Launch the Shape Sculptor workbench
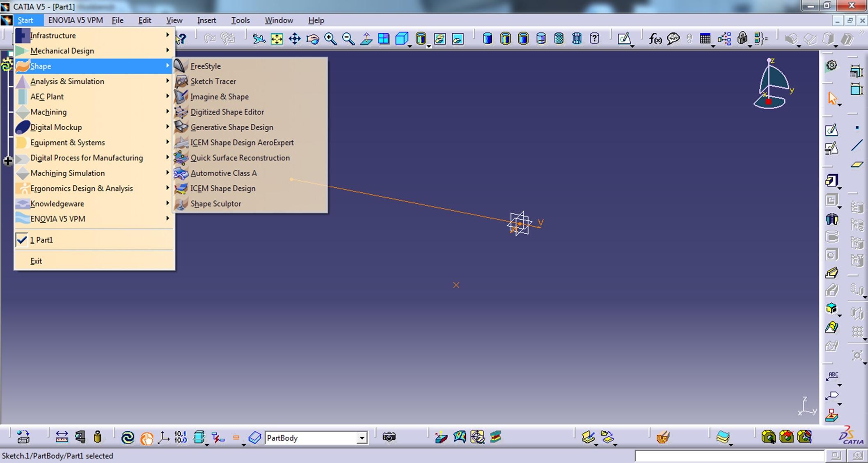Image resolution: width=868 pixels, height=463 pixels. pos(250,203)
